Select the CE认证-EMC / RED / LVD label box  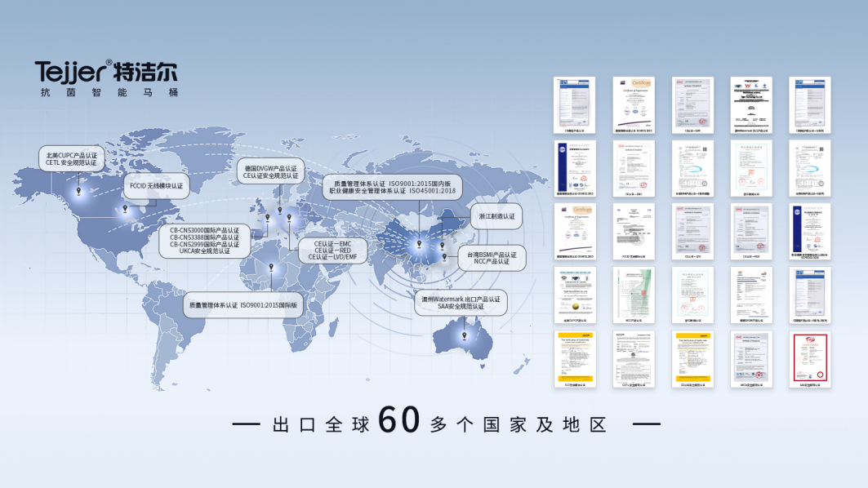pos(332,250)
